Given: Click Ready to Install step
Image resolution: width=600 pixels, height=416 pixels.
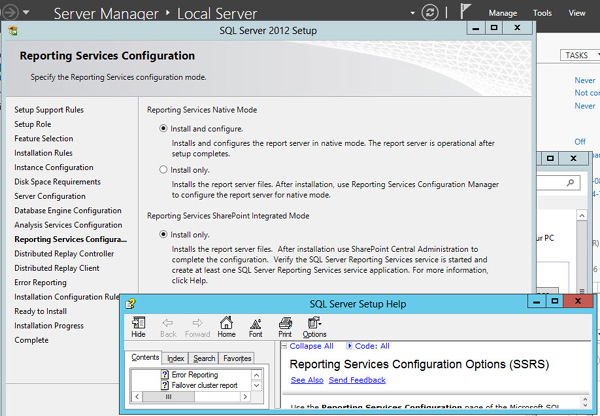Looking at the screenshot, I should click(x=40, y=311).
